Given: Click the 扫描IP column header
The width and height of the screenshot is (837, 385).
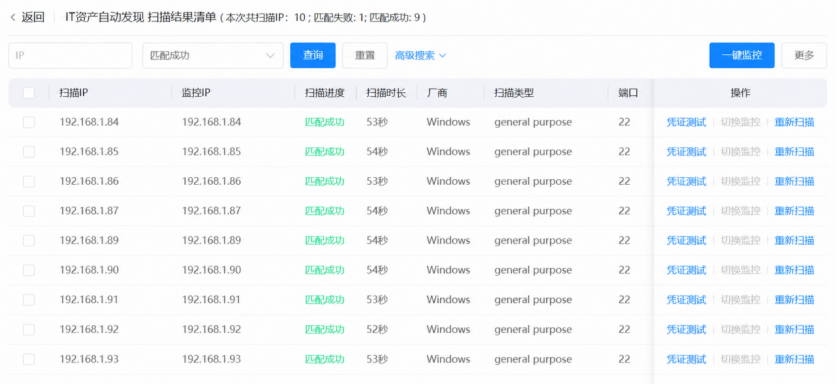Looking at the screenshot, I should coord(74,93).
